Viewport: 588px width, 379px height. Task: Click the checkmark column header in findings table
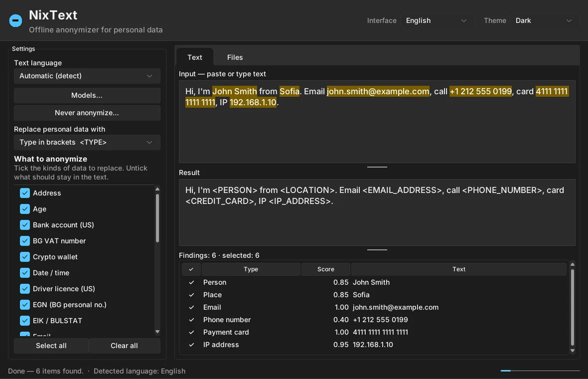[x=191, y=269]
